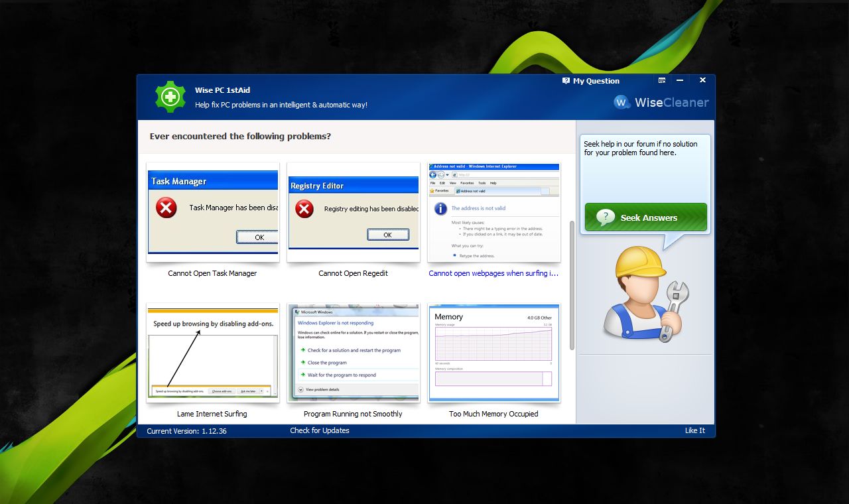Open the Program Running not Smoothly thumbnail
849x504 pixels.
[x=353, y=352]
